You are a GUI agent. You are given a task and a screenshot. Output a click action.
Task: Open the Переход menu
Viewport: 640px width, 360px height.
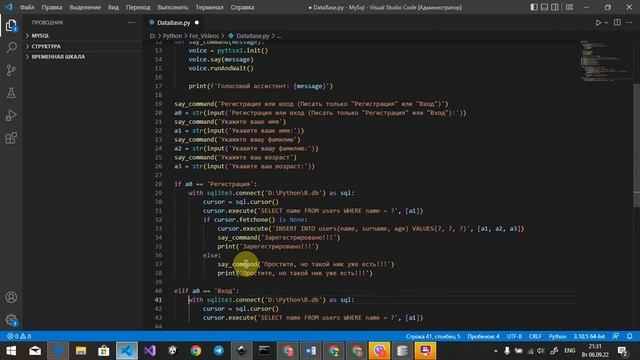(x=138, y=7)
